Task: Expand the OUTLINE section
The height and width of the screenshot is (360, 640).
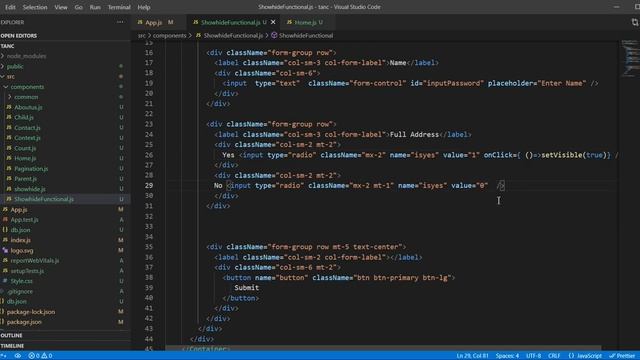Action: (65, 335)
